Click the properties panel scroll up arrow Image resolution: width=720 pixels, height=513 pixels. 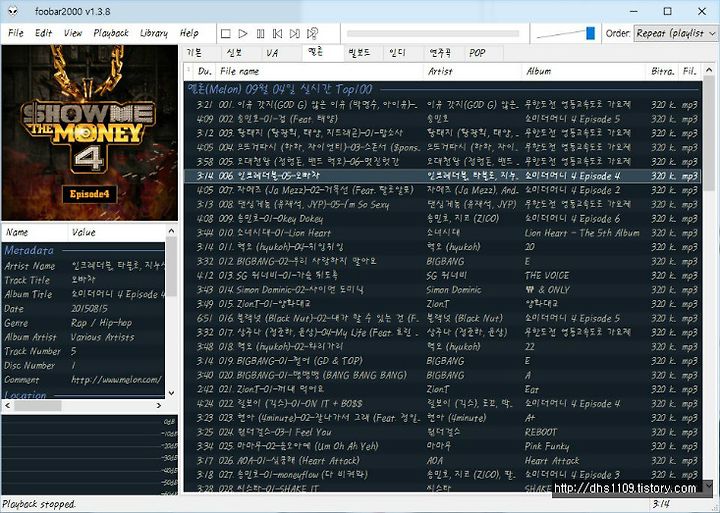point(171,231)
